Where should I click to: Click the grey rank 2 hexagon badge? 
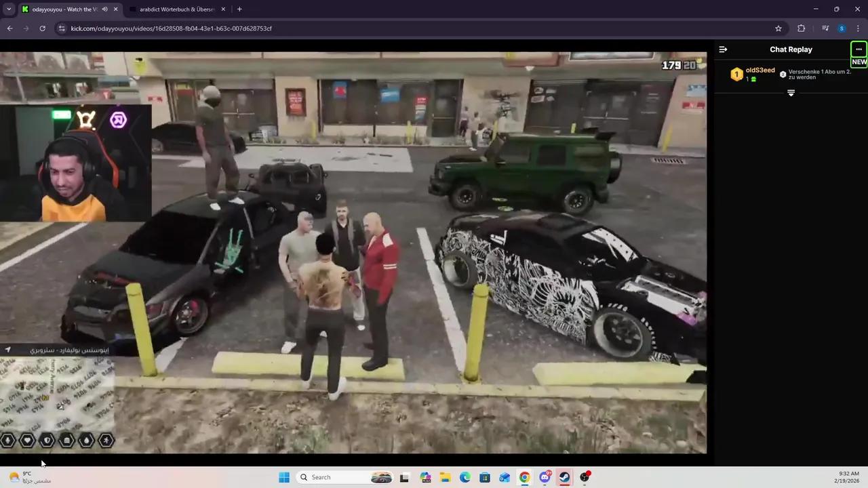[783, 75]
